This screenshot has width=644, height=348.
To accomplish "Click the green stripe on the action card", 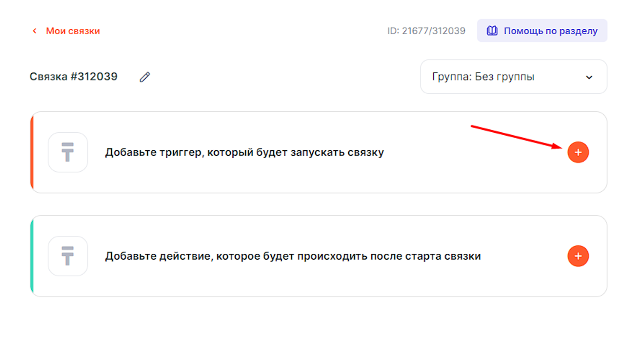I will coord(32,256).
